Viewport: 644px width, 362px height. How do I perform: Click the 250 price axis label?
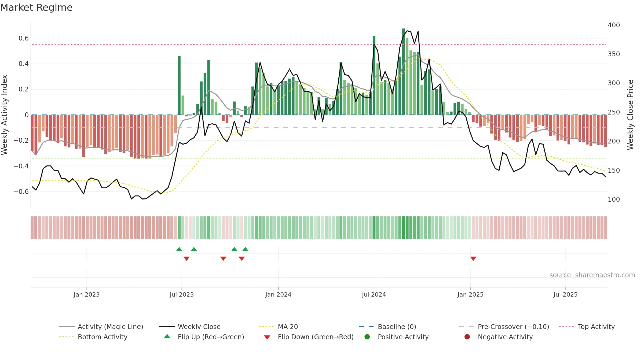point(614,112)
